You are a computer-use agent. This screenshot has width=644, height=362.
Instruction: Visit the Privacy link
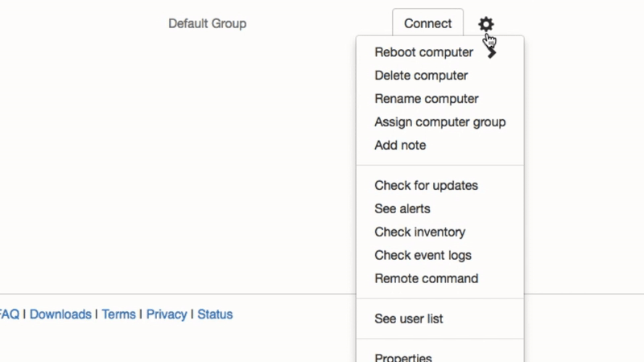(x=167, y=315)
